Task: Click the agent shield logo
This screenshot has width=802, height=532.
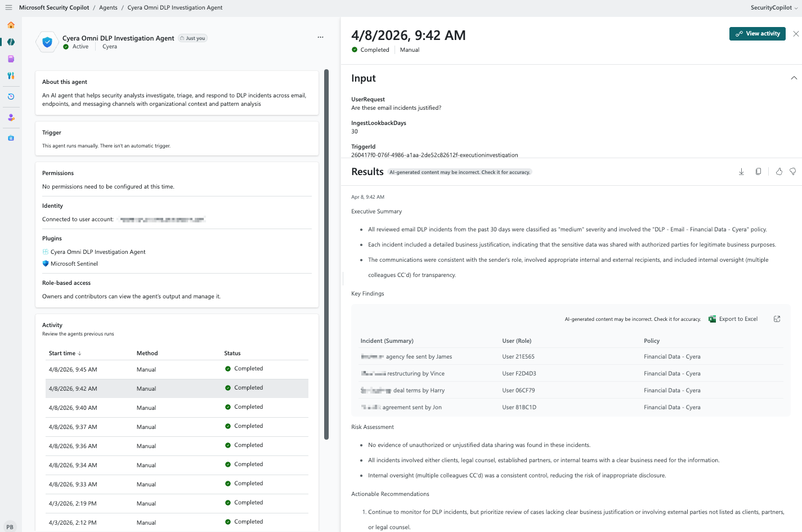Action: click(47, 42)
